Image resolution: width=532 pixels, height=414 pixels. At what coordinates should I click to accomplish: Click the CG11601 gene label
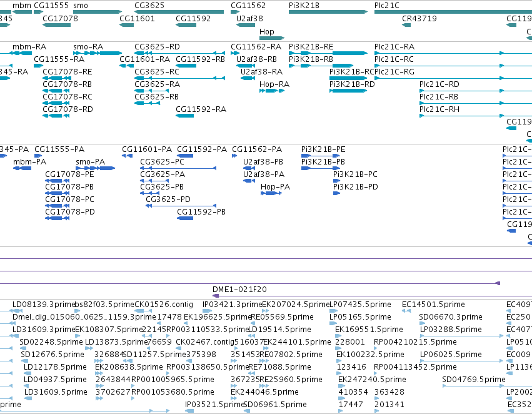pyautogui.click(x=137, y=18)
